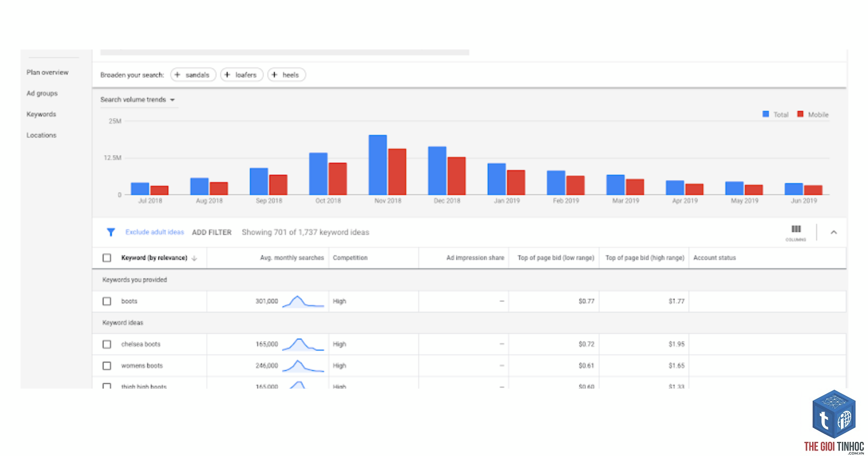The height and width of the screenshot is (456, 868).
Task: Click the trend sparkline in the chelsea boots row
Action: pyautogui.click(x=303, y=344)
